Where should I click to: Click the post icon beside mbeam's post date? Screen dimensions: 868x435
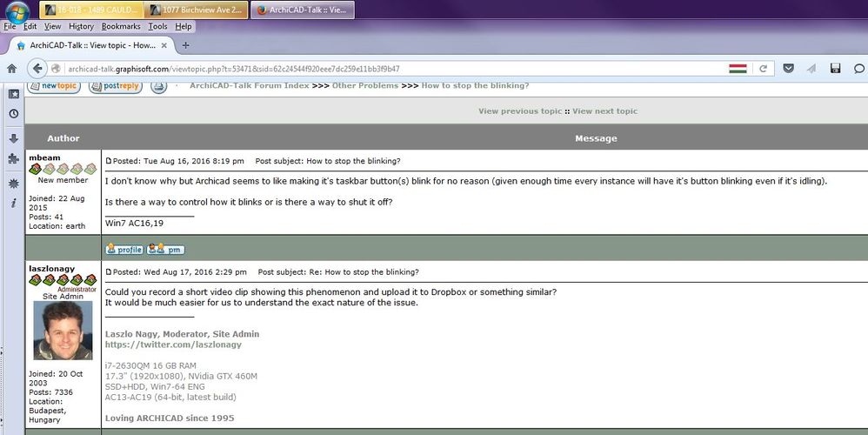109,161
